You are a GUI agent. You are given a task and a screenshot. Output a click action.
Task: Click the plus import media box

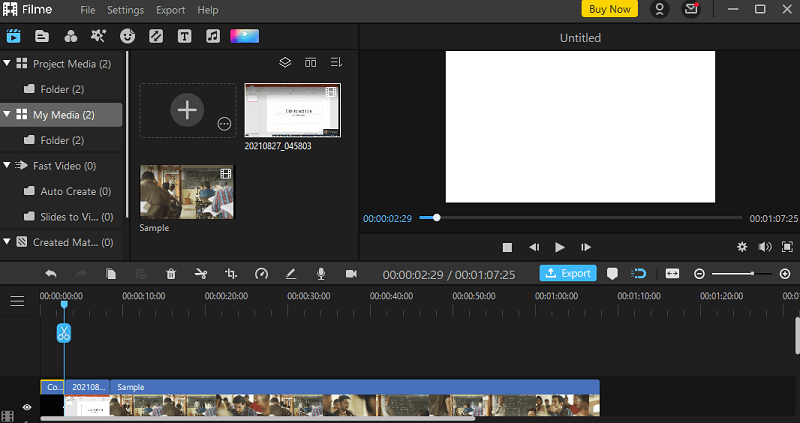pyautogui.click(x=187, y=110)
